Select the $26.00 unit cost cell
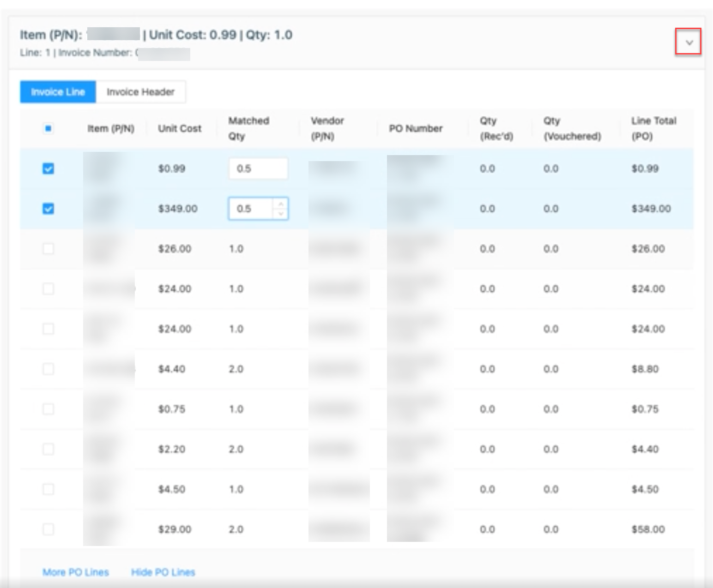Image resolution: width=713 pixels, height=588 pixels. click(175, 249)
